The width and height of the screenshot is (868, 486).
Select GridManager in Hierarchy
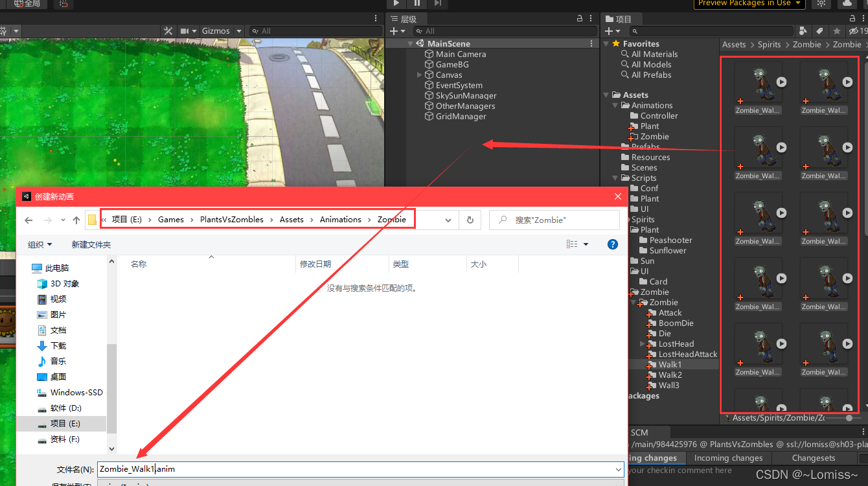pos(461,117)
